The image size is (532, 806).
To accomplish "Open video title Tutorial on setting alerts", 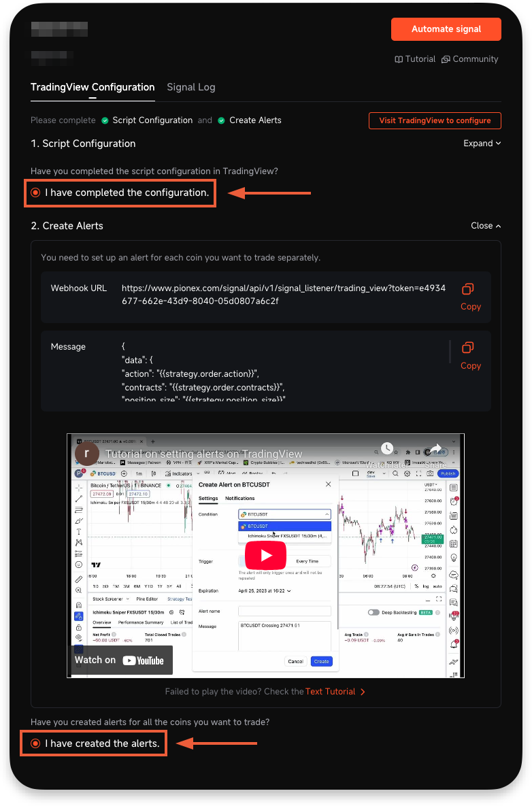I will click(203, 454).
